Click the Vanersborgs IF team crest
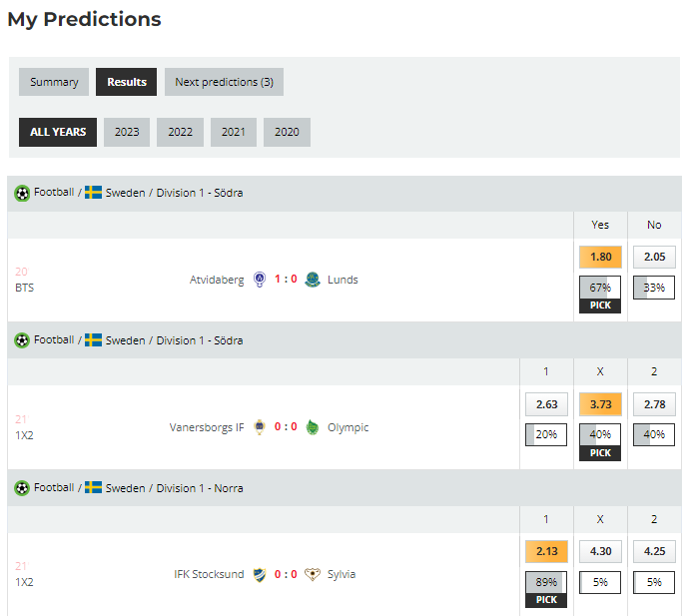686x616 pixels. tap(260, 427)
